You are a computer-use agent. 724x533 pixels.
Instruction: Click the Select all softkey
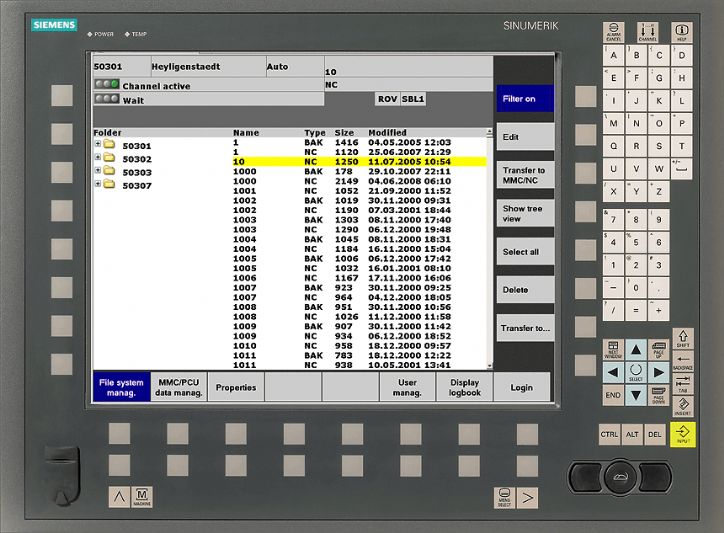point(525,252)
